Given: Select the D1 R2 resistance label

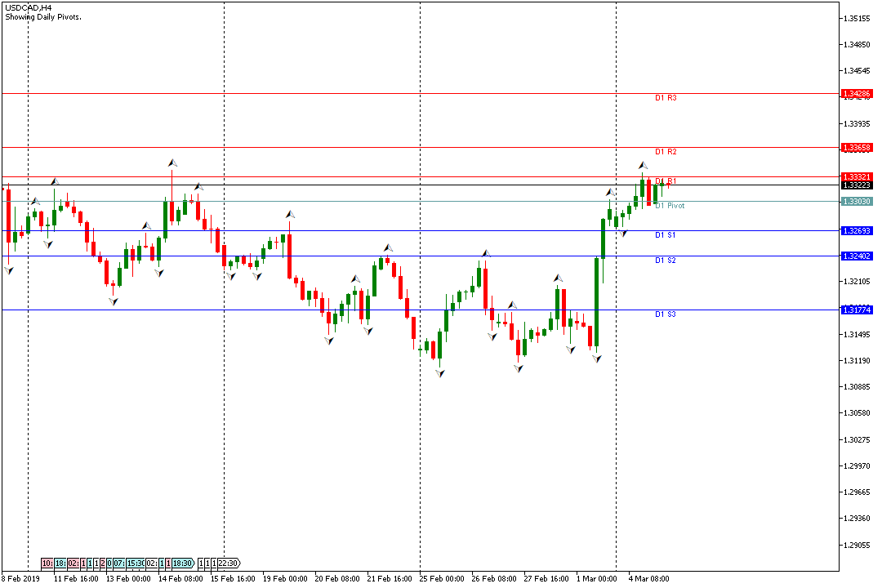Looking at the screenshot, I should (666, 152).
